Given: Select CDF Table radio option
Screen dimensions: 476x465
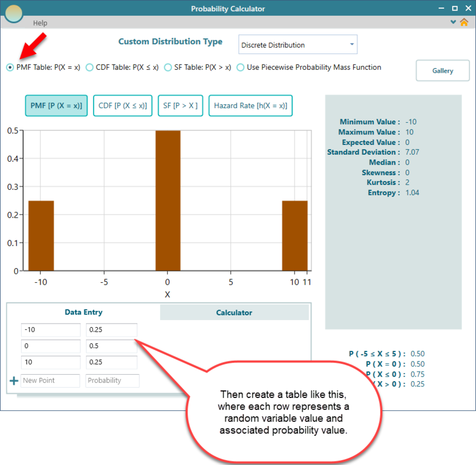Looking at the screenshot, I should point(90,68).
